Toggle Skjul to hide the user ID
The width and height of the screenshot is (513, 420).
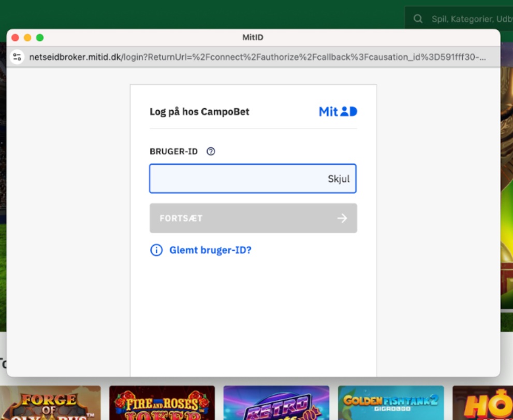[x=339, y=179]
